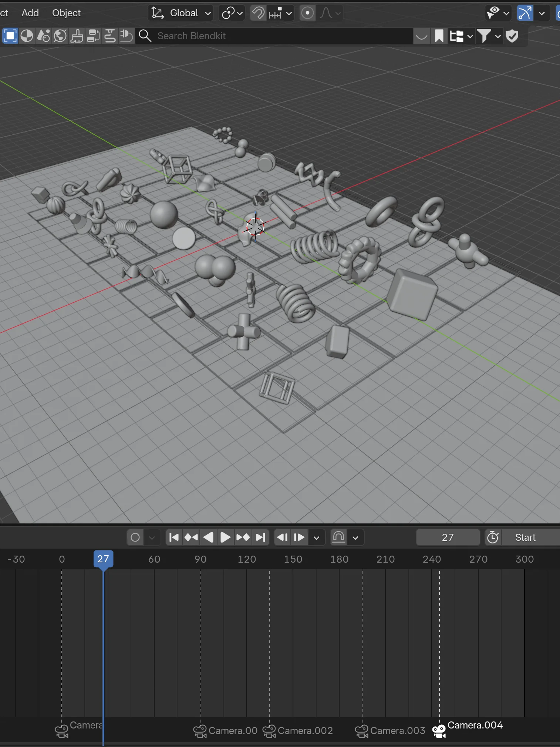Toggle timeline snapping arch icon

tap(338, 537)
